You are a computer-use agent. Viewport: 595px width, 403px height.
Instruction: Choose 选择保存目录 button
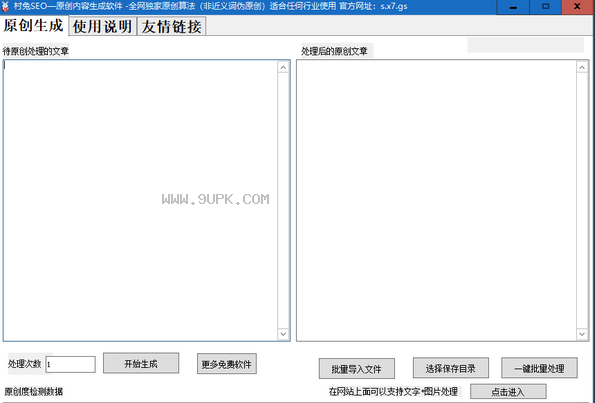pos(451,368)
